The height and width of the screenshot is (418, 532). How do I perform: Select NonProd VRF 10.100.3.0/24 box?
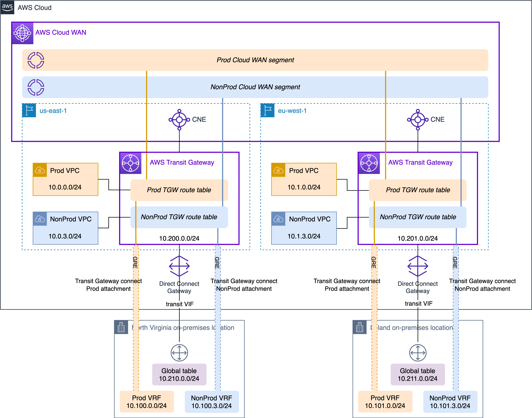point(212,402)
